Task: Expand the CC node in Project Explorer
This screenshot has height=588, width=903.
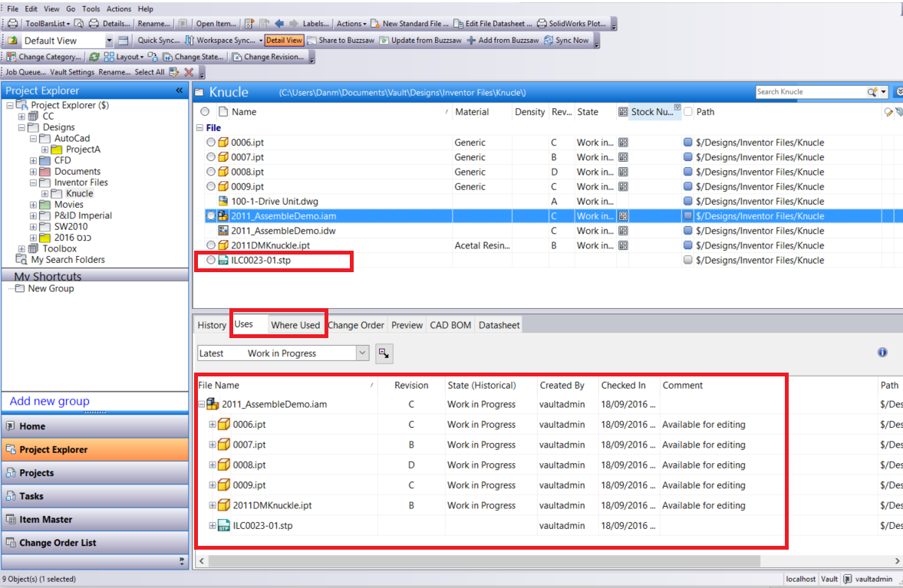Action: [x=21, y=117]
